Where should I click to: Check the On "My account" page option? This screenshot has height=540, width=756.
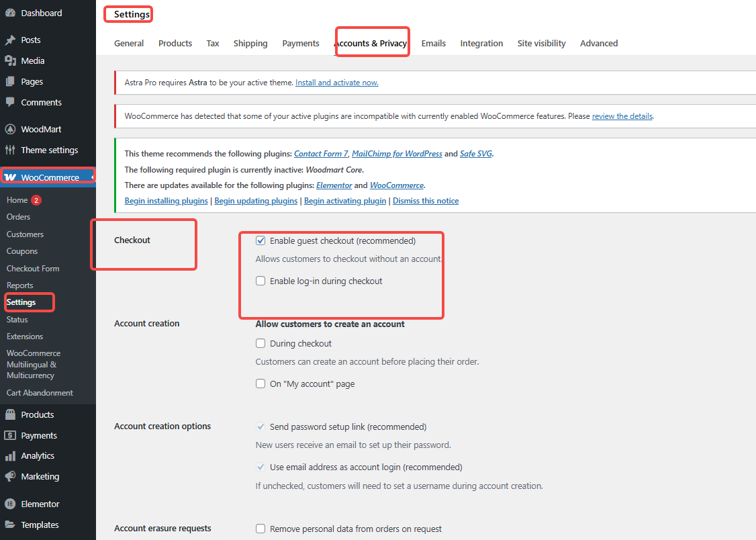click(261, 384)
